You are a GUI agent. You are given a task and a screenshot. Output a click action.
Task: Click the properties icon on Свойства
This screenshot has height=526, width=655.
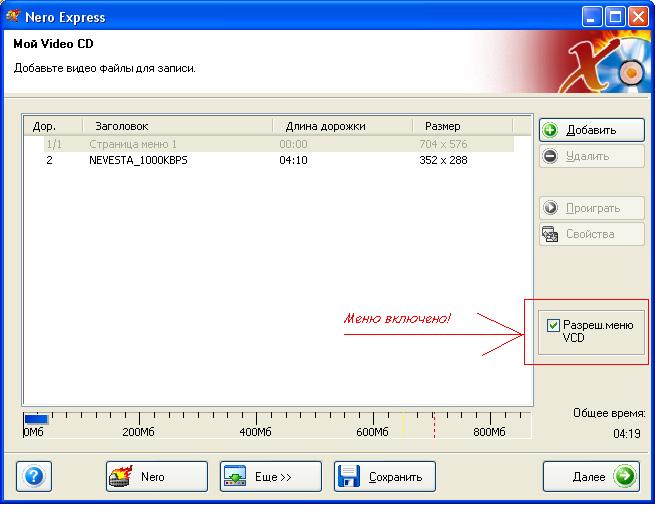click(x=550, y=234)
